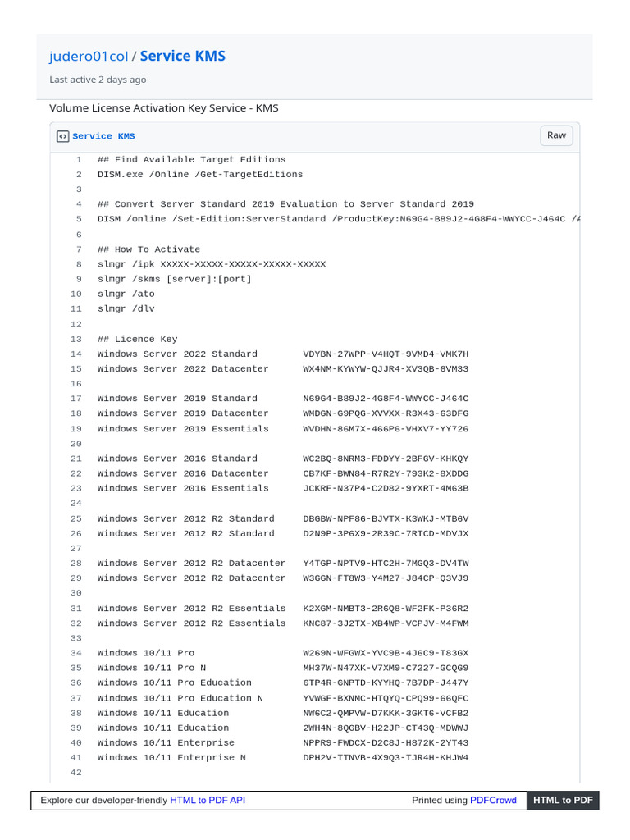
Task: Click key K2XGM-NMBT3-2R6Q8-WF2FK-P36R2
Action: click(386, 609)
